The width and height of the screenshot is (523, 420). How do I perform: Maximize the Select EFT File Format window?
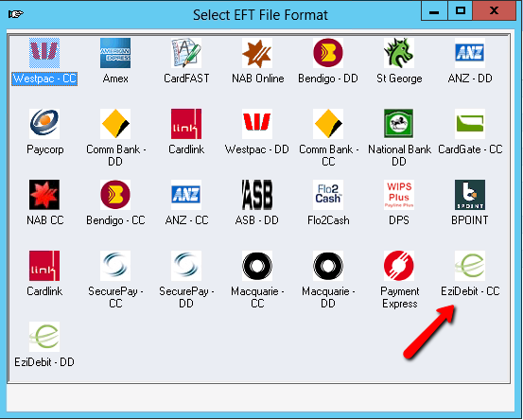[461, 11]
